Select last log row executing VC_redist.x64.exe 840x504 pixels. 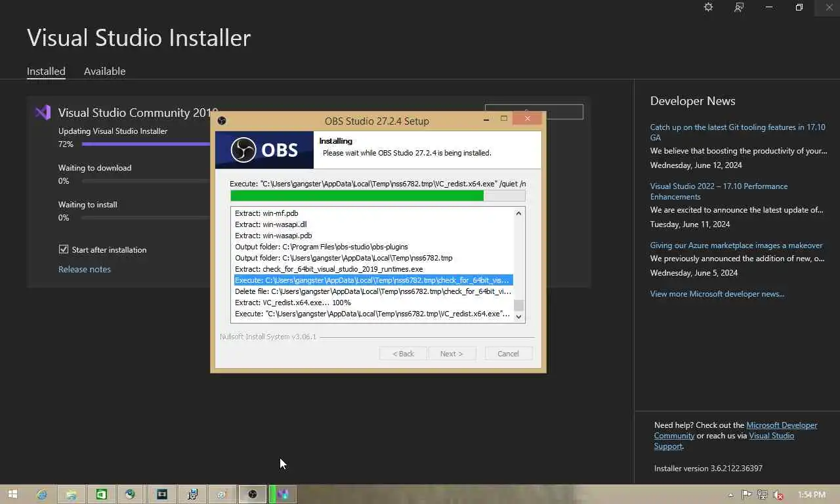tap(373, 314)
